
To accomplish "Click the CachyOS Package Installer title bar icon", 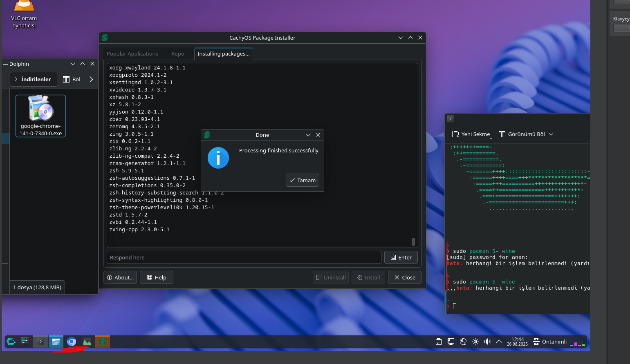I will tap(105, 38).
